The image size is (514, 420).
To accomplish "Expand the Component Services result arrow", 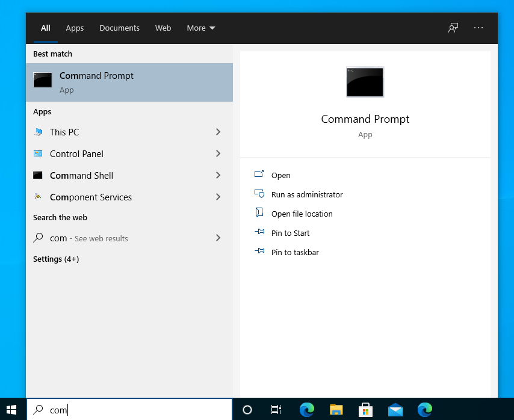I will (x=218, y=197).
